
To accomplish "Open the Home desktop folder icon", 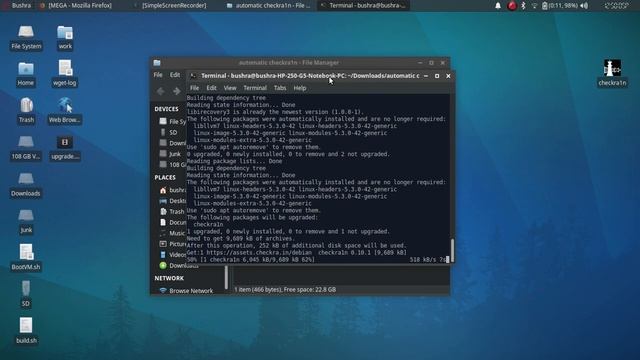I will pos(26,74).
